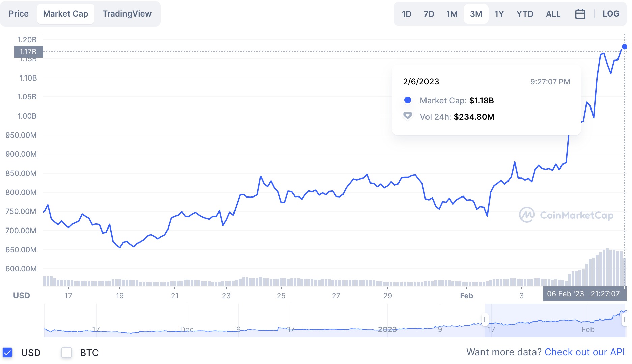Click the Feb label on the x-axis
Image resolution: width=632 pixels, height=364 pixels.
466,296
